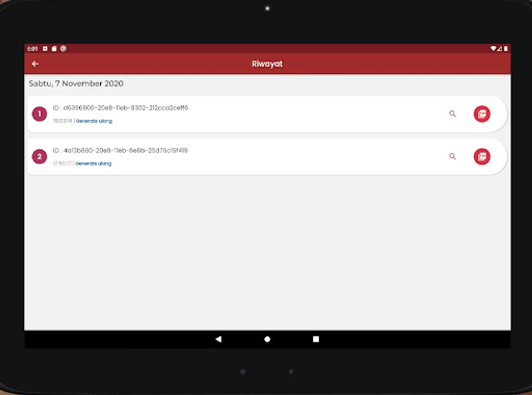Screen dimensions: 532x395
Task: Tap the Wi-Fi status icon
Action: [x=493, y=49]
